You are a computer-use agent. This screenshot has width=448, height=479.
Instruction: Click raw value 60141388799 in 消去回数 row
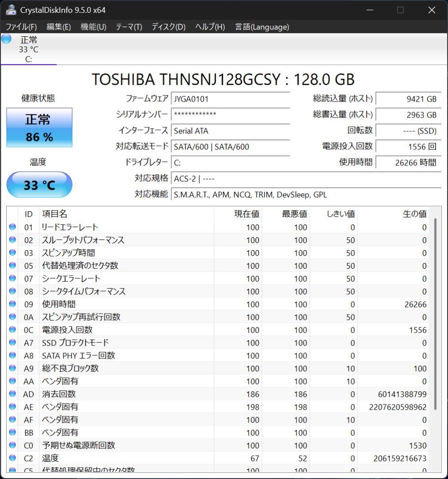click(402, 394)
